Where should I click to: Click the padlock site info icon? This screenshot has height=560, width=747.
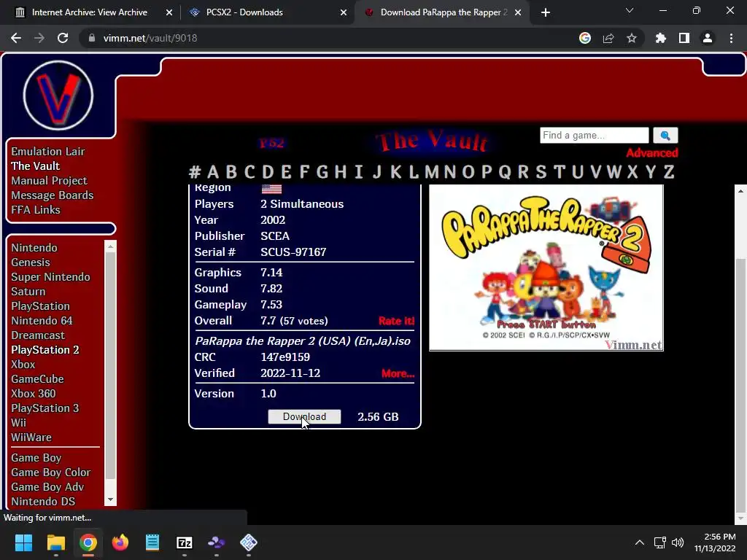coord(92,38)
